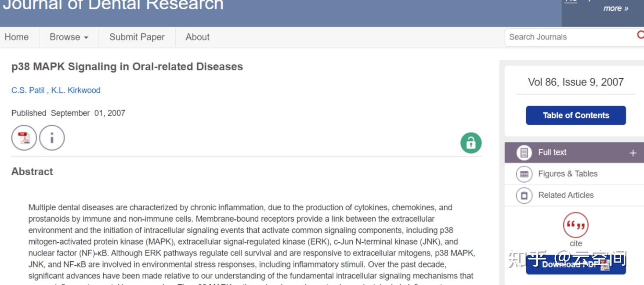Click the green open access lock icon

(x=471, y=143)
